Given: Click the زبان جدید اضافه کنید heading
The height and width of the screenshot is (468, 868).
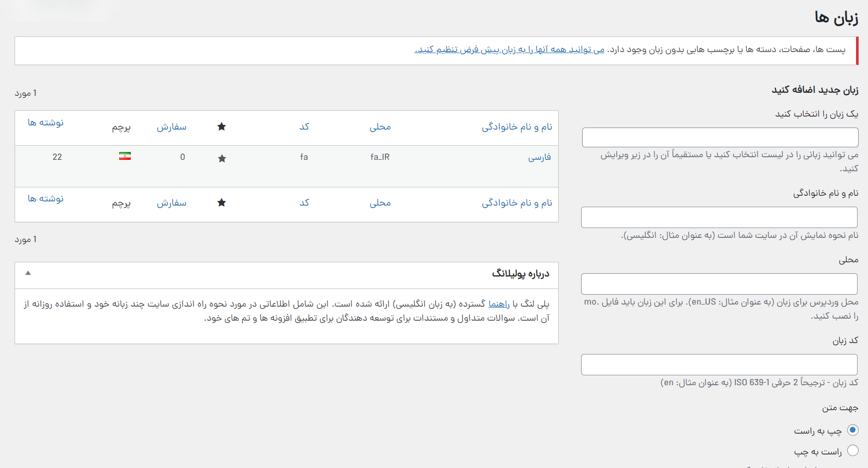Looking at the screenshot, I should pos(815,90).
